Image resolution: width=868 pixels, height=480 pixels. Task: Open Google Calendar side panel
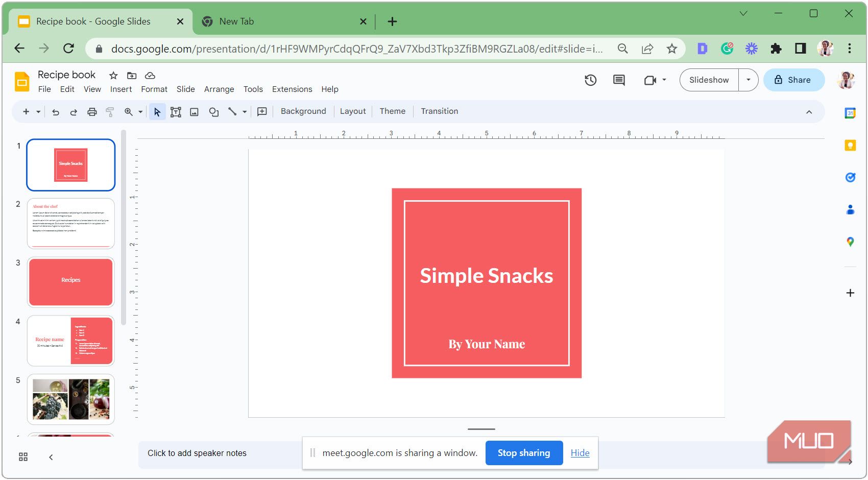[850, 113]
